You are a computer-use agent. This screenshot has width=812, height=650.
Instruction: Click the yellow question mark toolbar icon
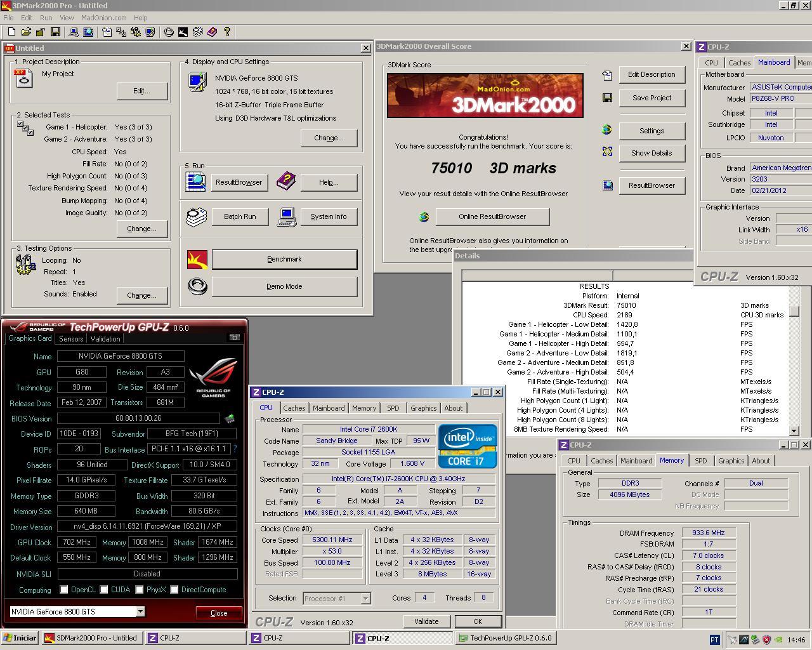(x=227, y=32)
